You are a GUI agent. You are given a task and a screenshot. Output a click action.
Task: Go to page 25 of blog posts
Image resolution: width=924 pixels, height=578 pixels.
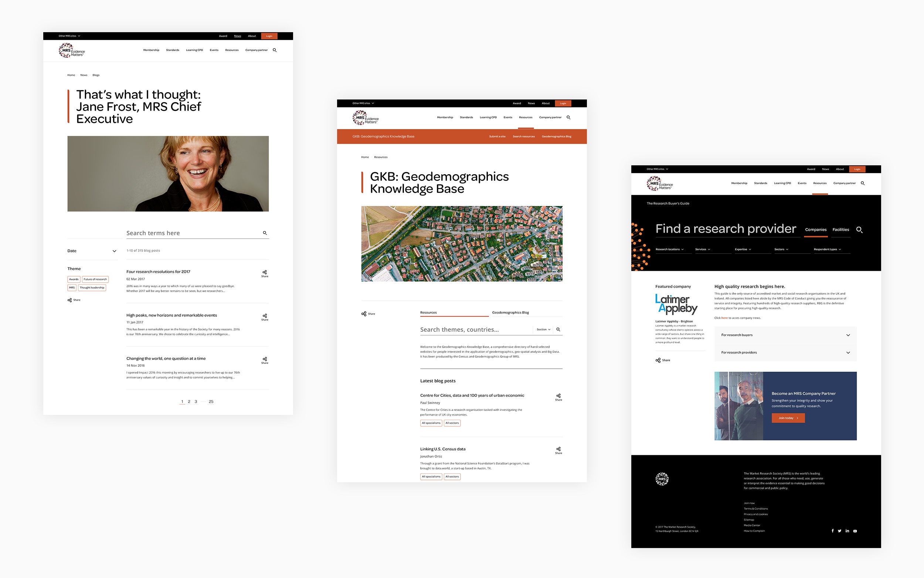tap(211, 402)
